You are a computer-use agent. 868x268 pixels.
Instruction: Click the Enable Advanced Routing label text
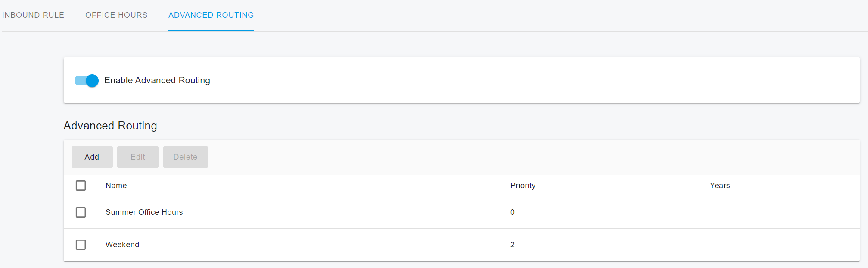click(x=157, y=80)
